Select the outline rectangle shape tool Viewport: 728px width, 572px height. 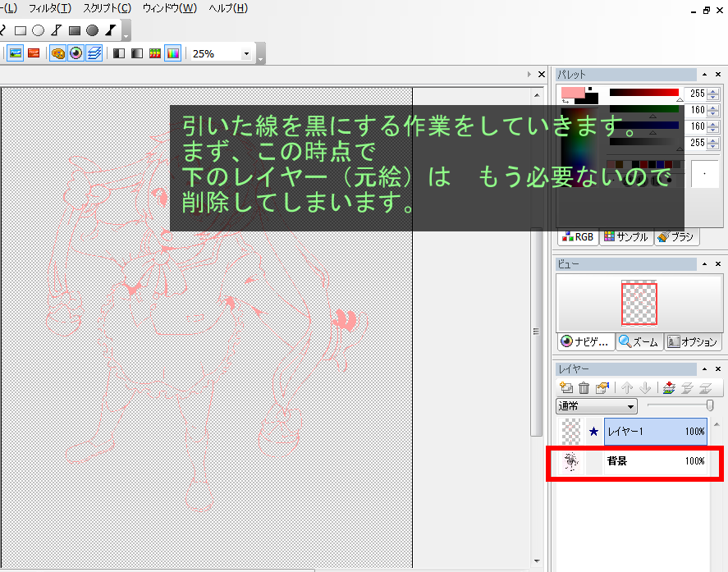click(21, 30)
